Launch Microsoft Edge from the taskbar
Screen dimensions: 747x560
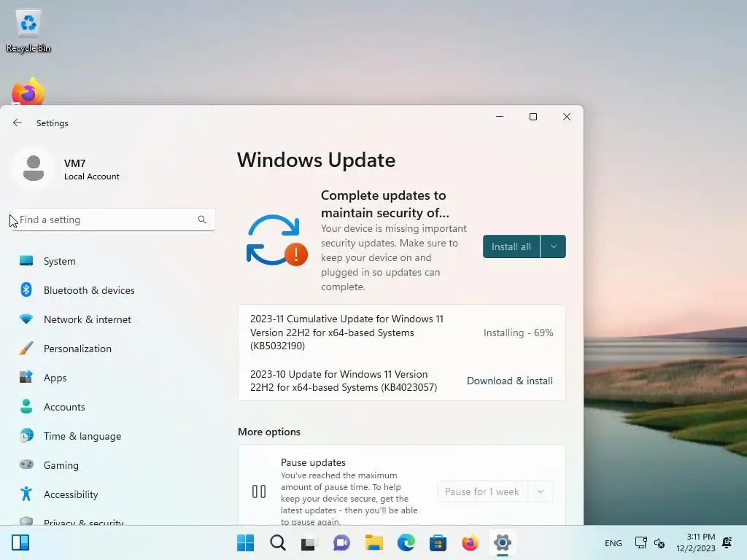pos(406,542)
